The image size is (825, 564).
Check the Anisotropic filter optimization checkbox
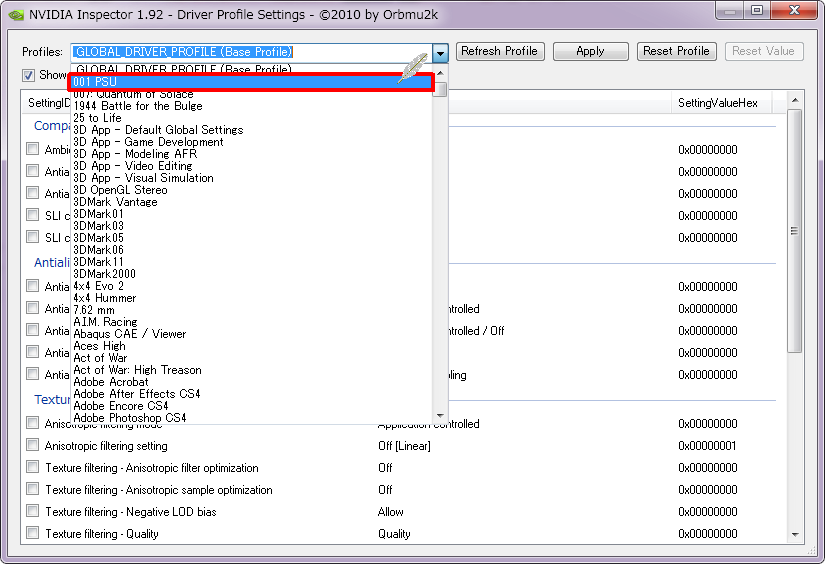[x=33, y=468]
